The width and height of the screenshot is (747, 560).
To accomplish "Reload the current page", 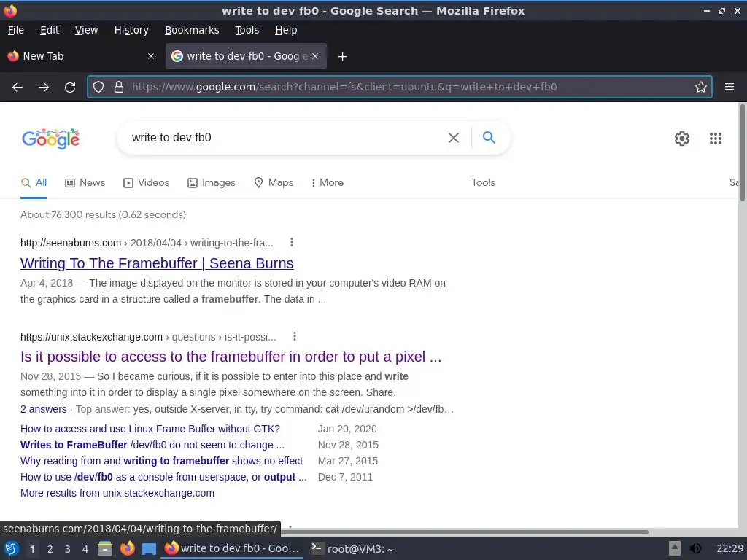I will pos(70,87).
